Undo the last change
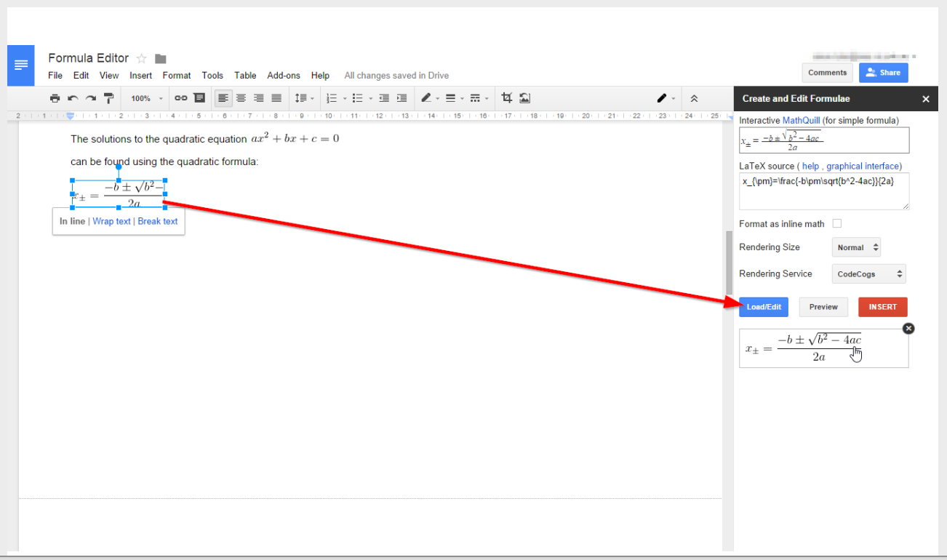The height and width of the screenshot is (560, 947). pyautogui.click(x=71, y=98)
